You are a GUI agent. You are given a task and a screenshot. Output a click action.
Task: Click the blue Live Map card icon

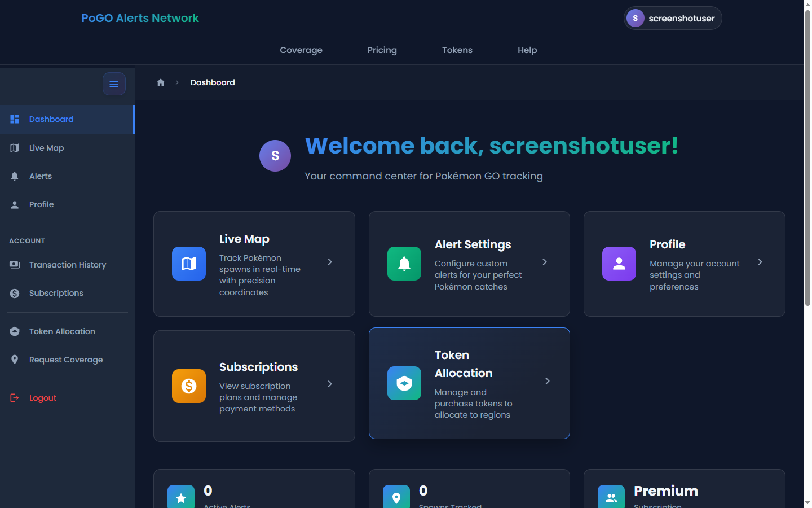pos(189,264)
